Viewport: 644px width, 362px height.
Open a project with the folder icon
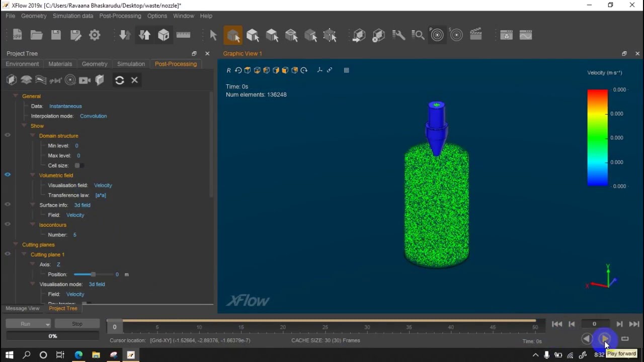pos(36,35)
